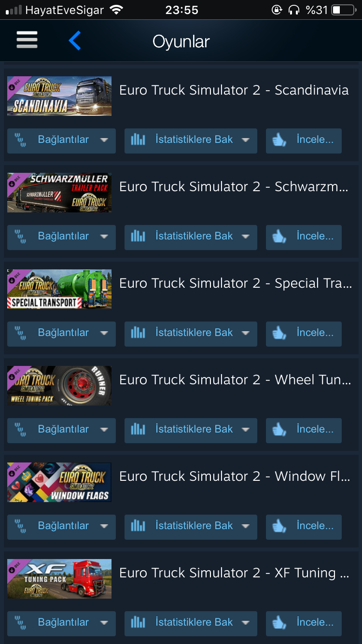
Task: Tap İncele button on Window Flags row
Action: point(304,527)
